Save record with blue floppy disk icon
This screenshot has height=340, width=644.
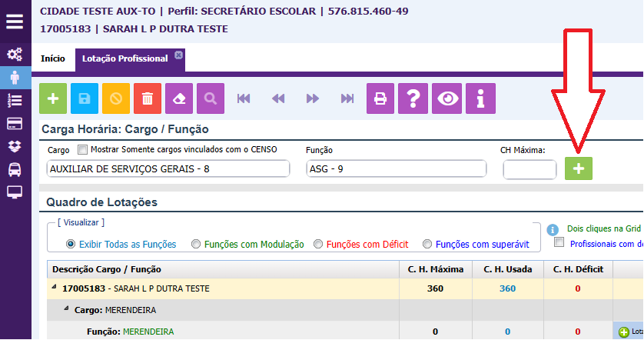(x=85, y=99)
